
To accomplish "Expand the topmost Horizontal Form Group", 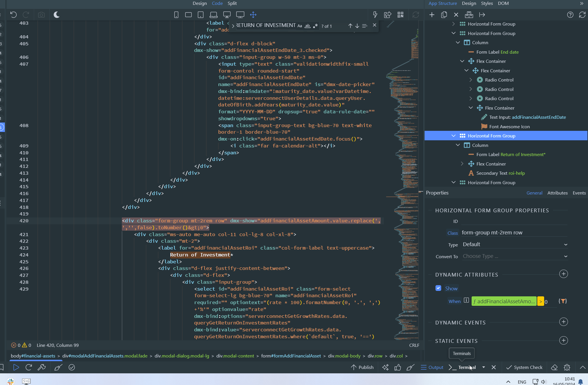I will [454, 24].
